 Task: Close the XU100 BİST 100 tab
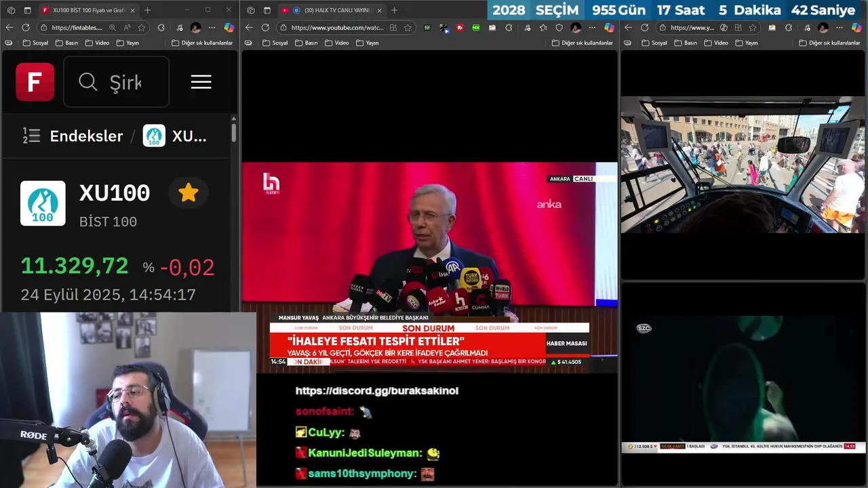pos(132,10)
